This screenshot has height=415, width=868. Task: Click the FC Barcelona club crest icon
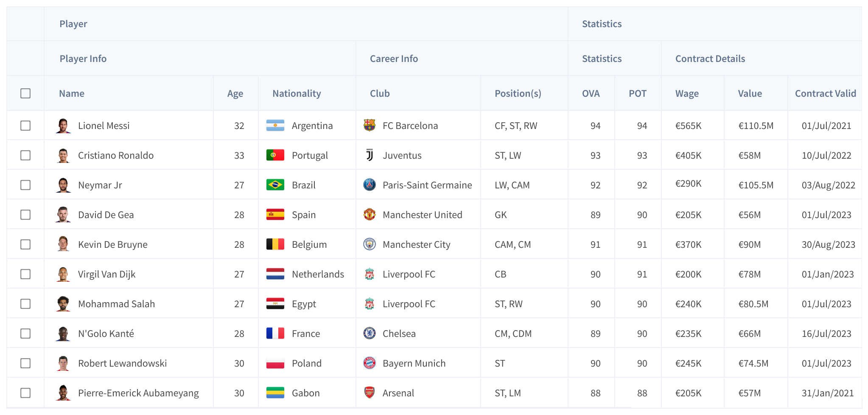[x=370, y=125]
